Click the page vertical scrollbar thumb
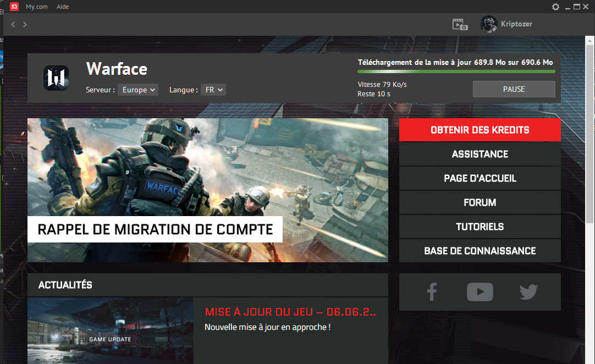Image resolution: width=595 pixels, height=364 pixels. pos(590,134)
